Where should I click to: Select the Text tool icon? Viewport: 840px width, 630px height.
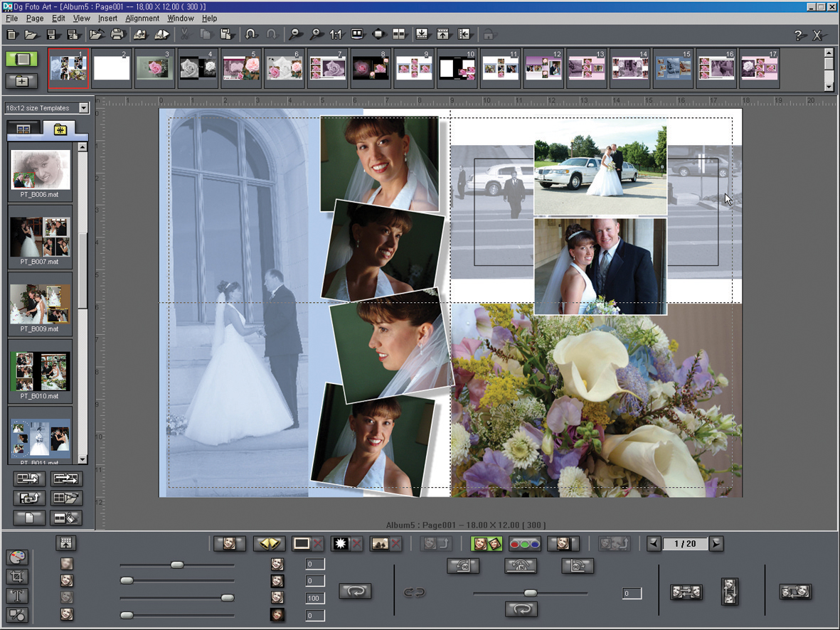[x=17, y=596]
